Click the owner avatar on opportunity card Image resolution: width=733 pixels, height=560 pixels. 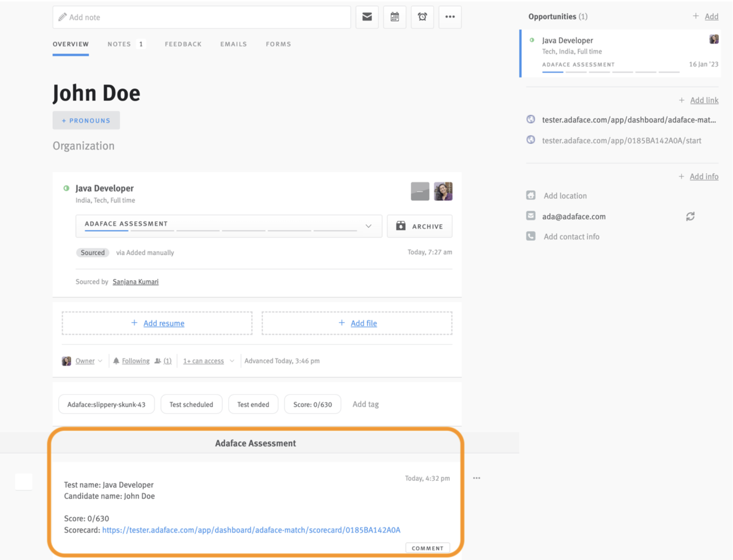point(714,39)
